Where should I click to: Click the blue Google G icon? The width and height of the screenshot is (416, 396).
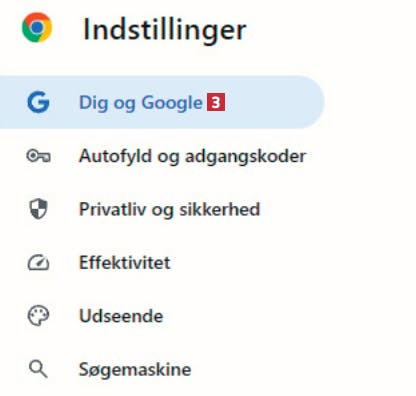(x=38, y=102)
